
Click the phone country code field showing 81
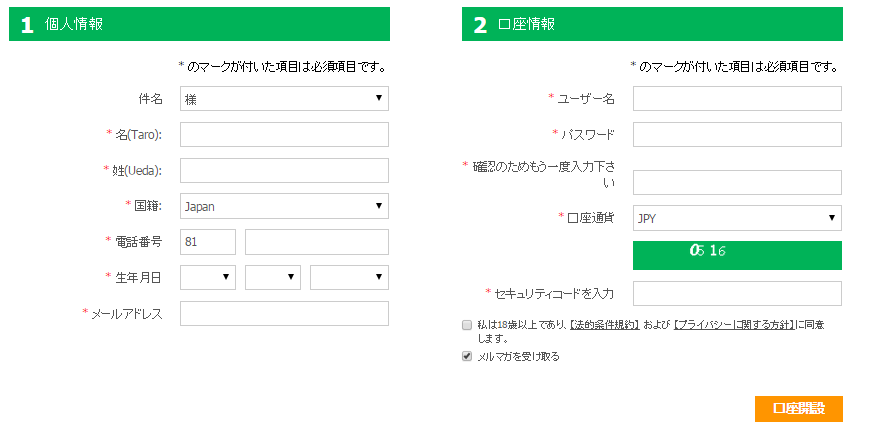[x=208, y=242]
